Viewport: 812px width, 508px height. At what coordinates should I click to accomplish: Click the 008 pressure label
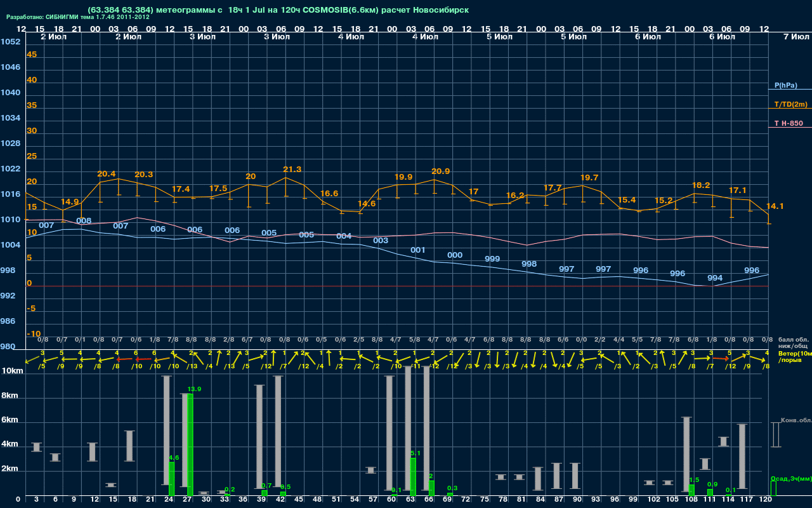click(84, 221)
